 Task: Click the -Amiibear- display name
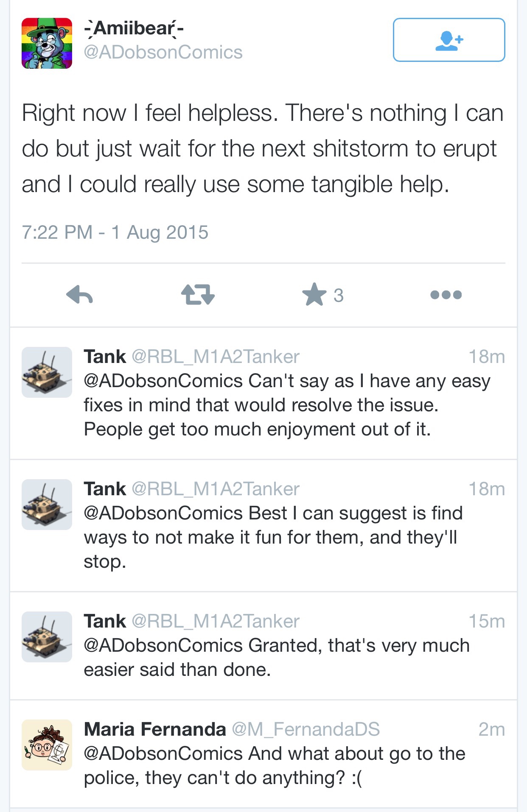pyautogui.click(x=134, y=29)
